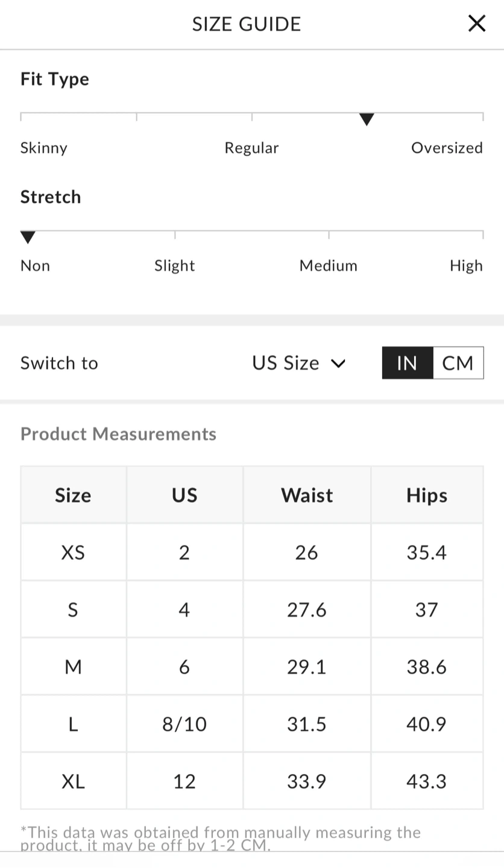The height and width of the screenshot is (868, 504).
Task: Select the IN unit option
Action: point(408,363)
